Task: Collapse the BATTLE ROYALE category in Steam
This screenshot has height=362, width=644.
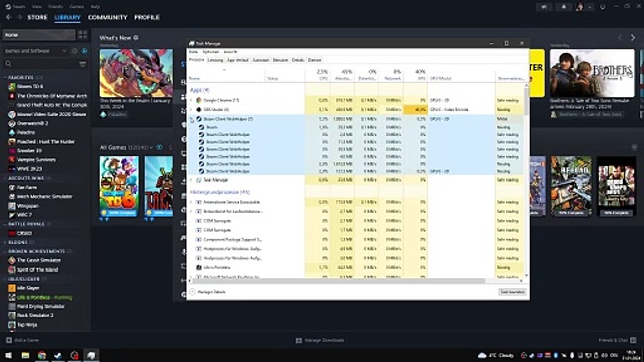Action: (x=5, y=224)
